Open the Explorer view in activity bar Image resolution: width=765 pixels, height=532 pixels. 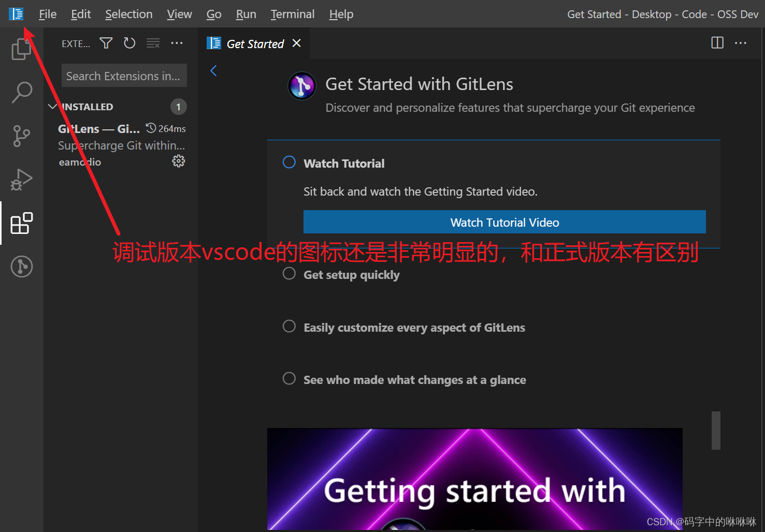[x=21, y=50]
